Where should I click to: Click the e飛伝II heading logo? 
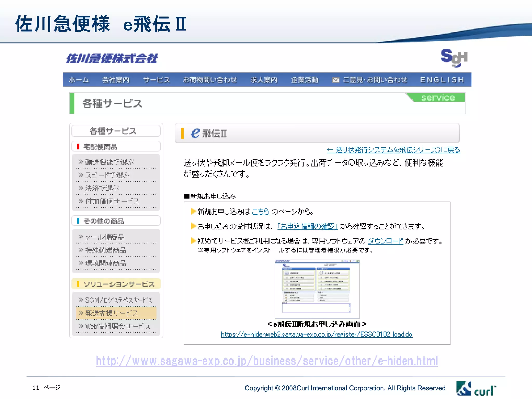coord(209,133)
